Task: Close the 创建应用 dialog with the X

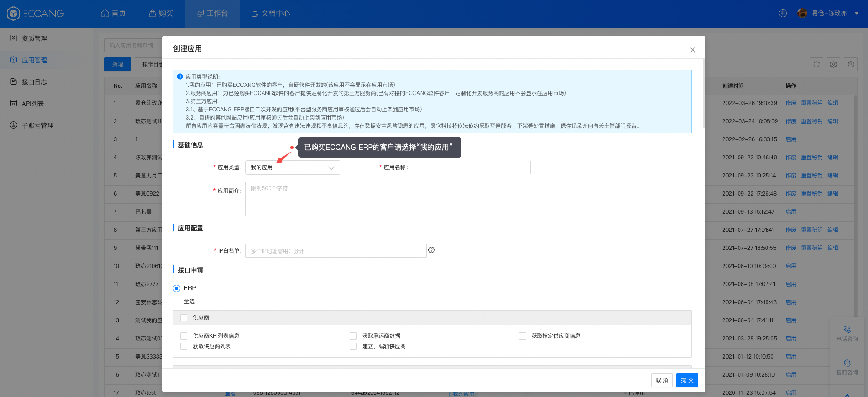Action: point(693,50)
